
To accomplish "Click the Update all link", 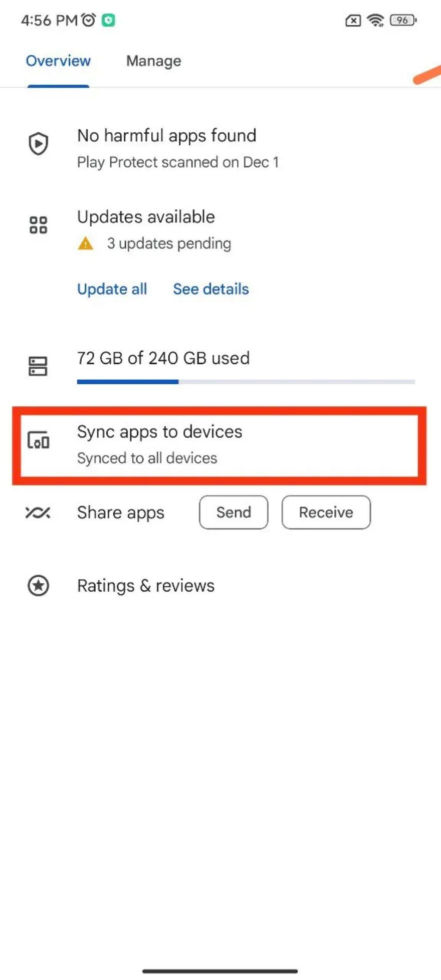I will pyautogui.click(x=112, y=289).
